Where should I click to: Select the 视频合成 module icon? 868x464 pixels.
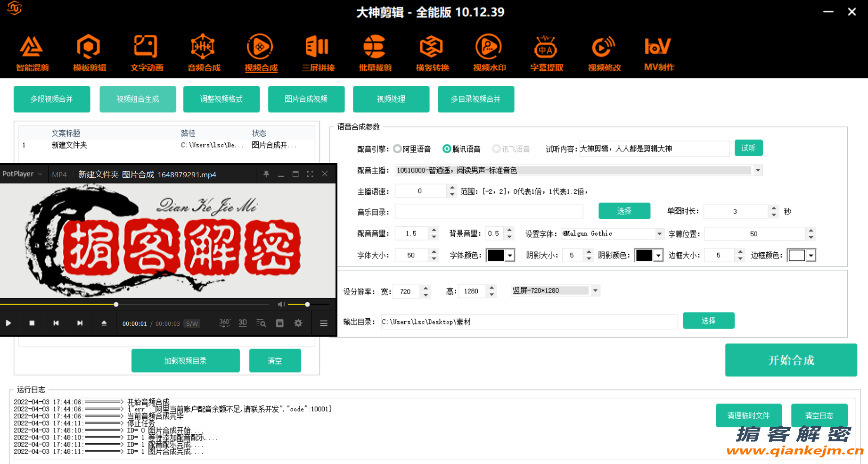point(261,53)
